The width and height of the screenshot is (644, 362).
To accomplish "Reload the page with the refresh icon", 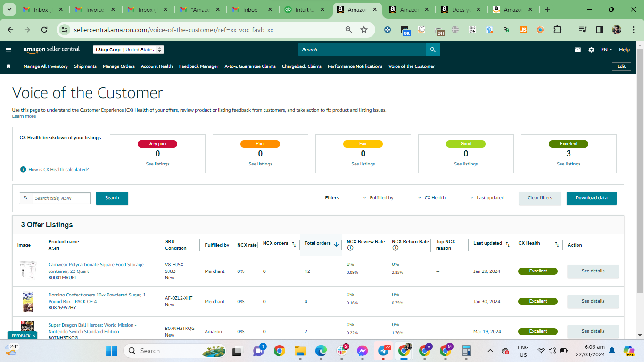I will pyautogui.click(x=44, y=30).
